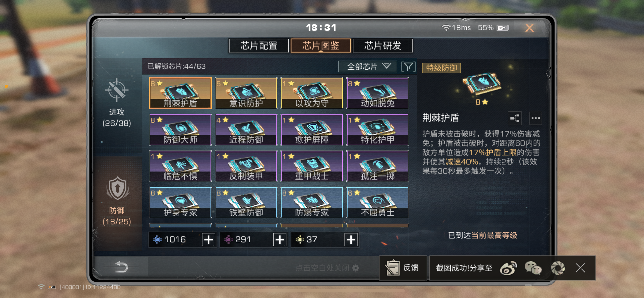Click the camera shutter share icon
Screen dimensions: 644x298
point(558,268)
